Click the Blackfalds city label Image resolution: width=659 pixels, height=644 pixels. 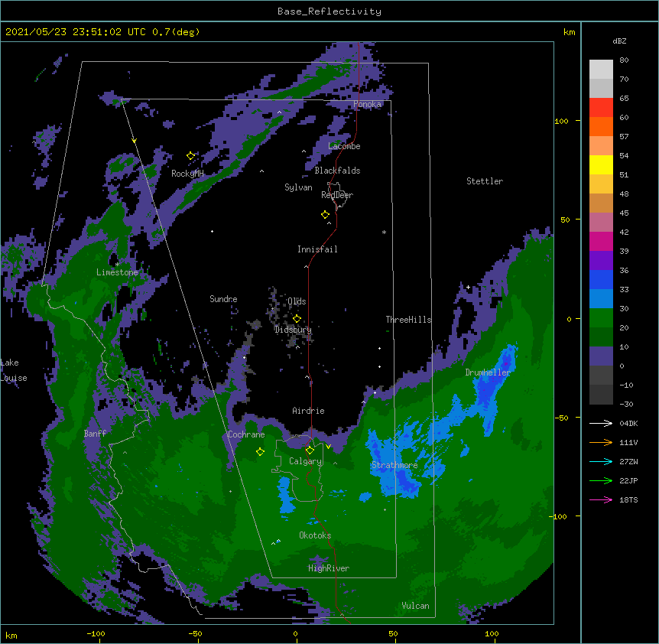(337, 171)
